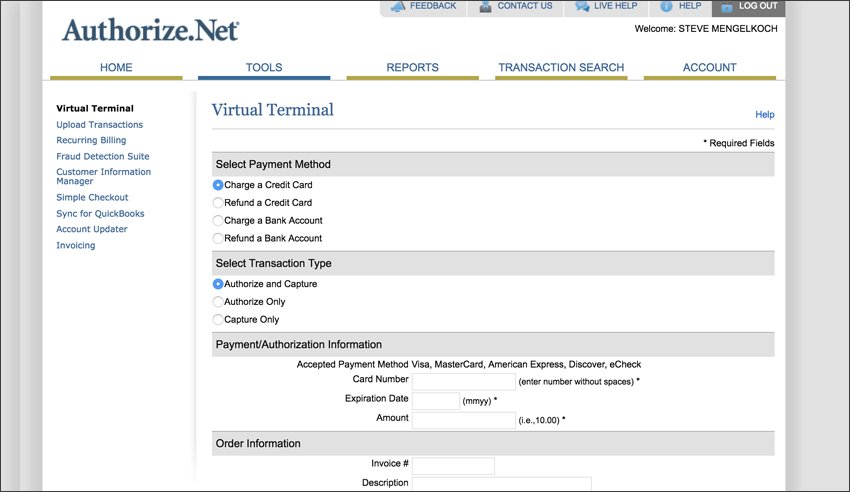Click the Authorize.Net logo
The image size is (850, 492).
point(150,30)
